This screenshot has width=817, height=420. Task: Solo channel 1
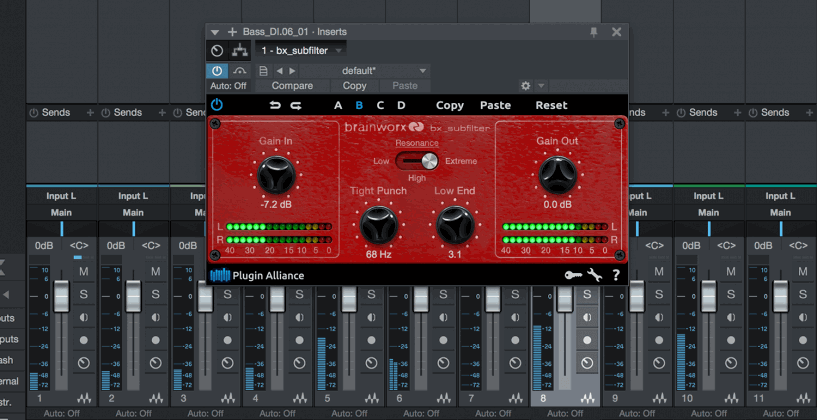pos(83,294)
